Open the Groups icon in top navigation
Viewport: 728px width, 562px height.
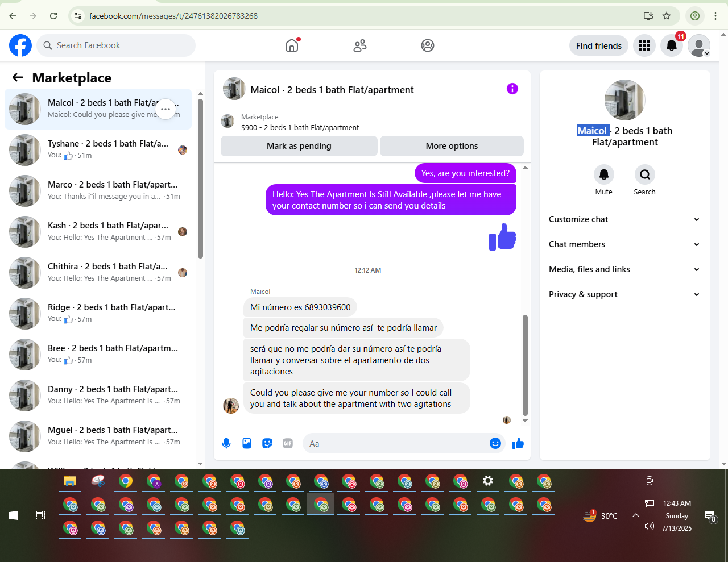pyautogui.click(x=428, y=45)
